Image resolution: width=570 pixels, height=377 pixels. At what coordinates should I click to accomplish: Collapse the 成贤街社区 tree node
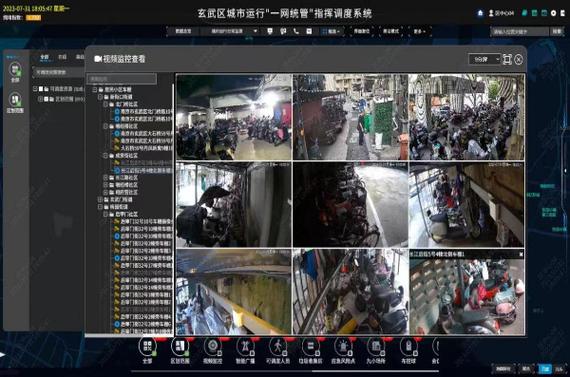tap(105, 156)
